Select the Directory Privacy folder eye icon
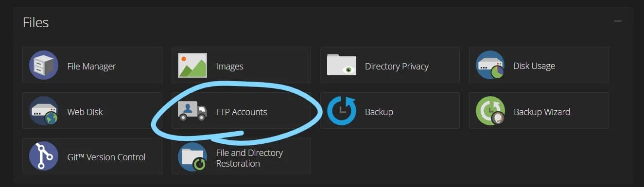Viewport: 644px width, 187px height. click(342, 65)
